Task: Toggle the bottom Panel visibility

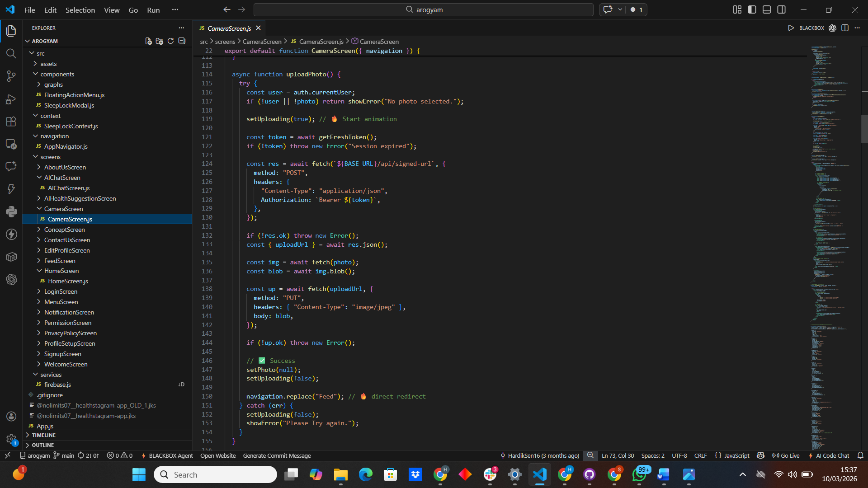Action: point(767,9)
